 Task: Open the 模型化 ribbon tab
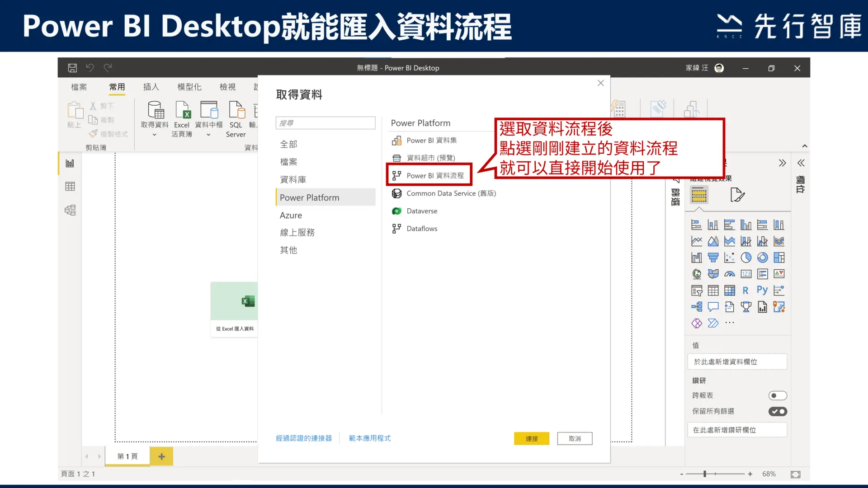click(x=189, y=87)
